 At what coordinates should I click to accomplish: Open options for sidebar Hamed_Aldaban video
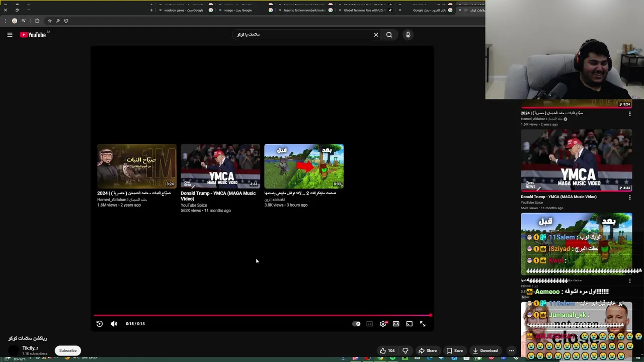point(629,114)
